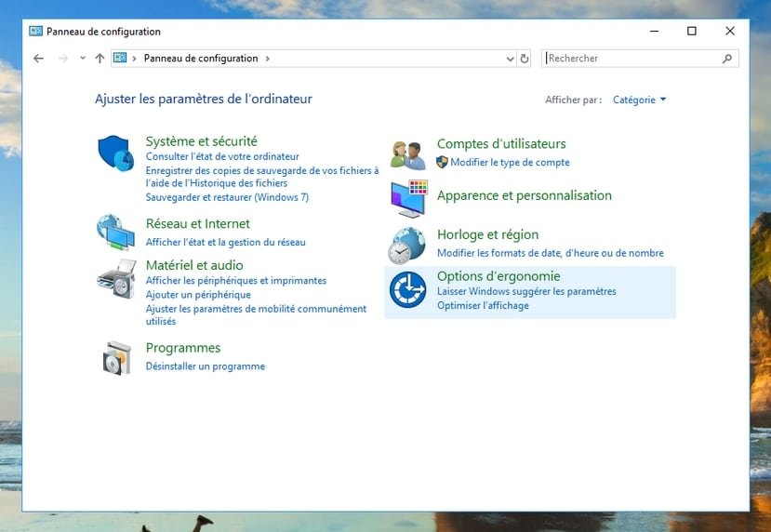This screenshot has height=532, width=771.
Task: Click Ajuster les paramètres de l'ordinateur heading
Action: (204, 99)
